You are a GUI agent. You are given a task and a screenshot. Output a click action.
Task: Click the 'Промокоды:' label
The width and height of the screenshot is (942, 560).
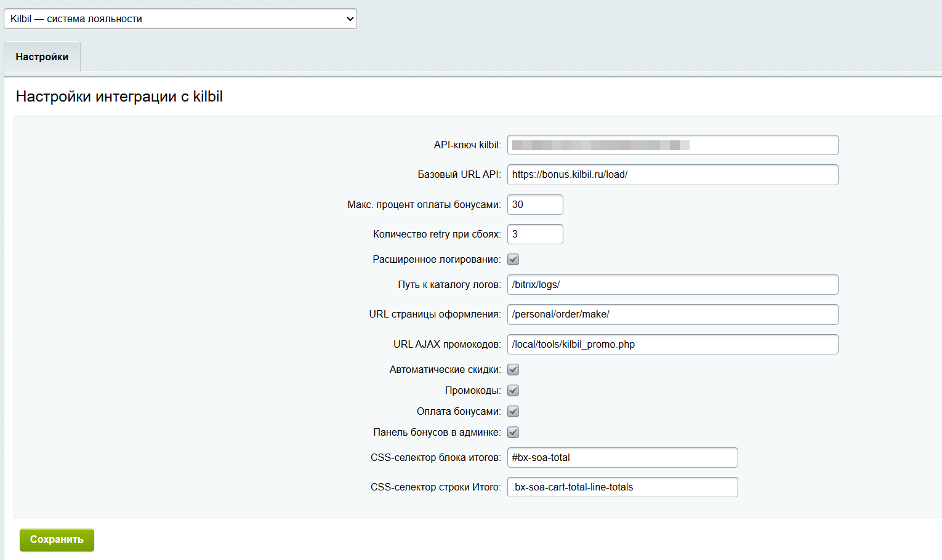(473, 391)
